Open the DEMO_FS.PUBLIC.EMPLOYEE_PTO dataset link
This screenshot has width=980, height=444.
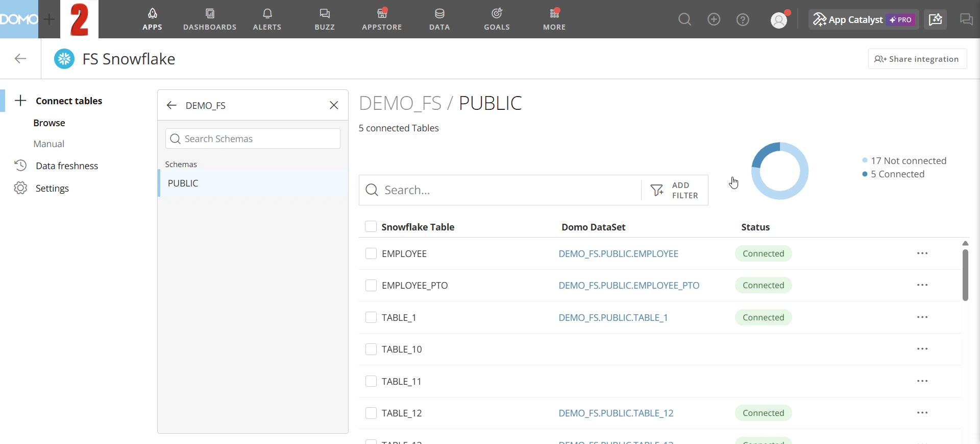point(629,286)
